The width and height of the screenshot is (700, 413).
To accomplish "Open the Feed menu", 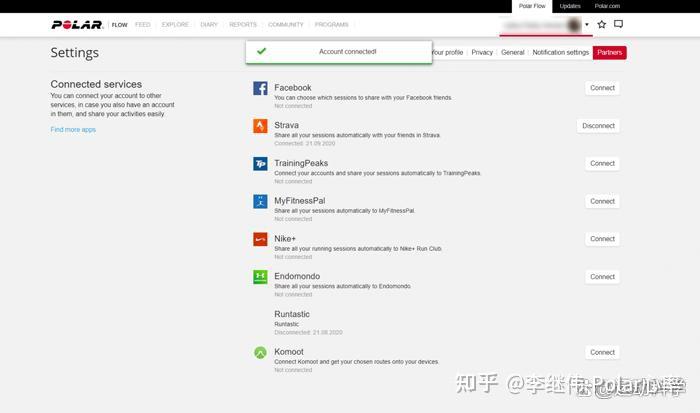I will pyautogui.click(x=143, y=25).
